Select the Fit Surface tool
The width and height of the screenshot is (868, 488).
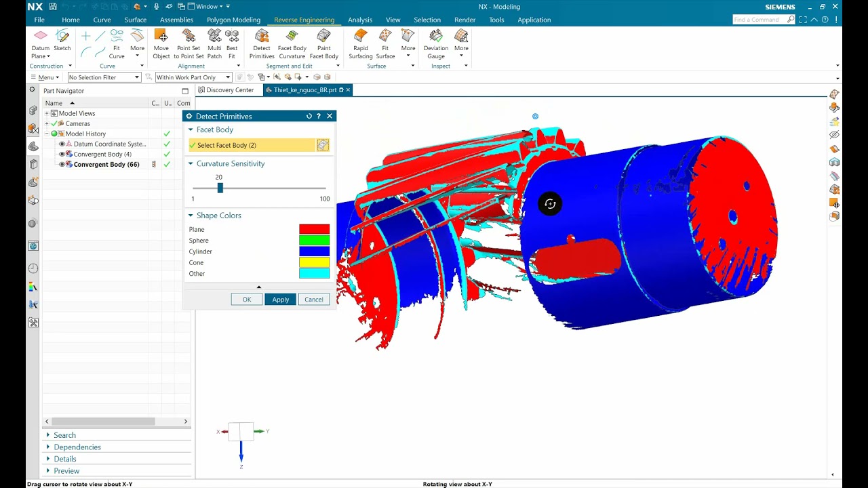385,43
